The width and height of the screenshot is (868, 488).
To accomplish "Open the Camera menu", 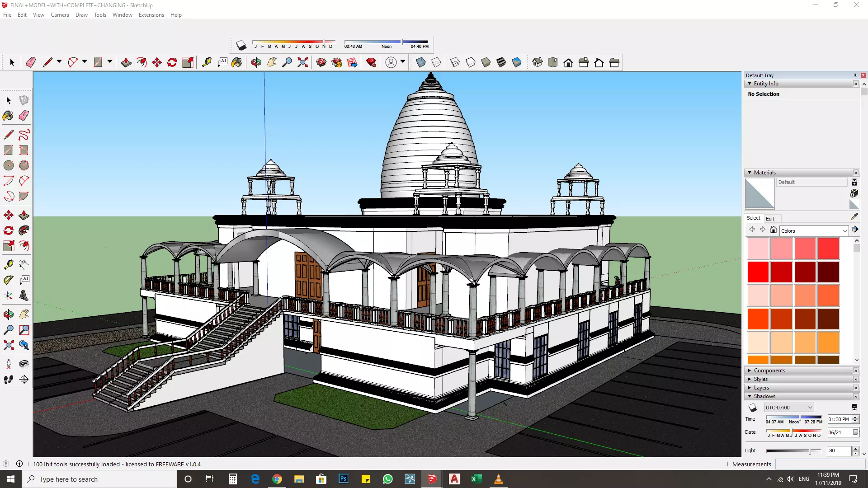I will [60, 15].
